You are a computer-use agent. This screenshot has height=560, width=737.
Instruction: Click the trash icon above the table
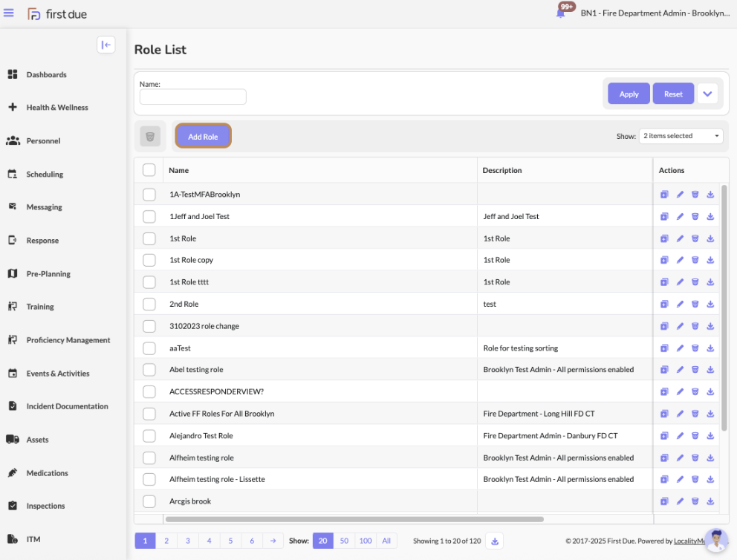tap(150, 137)
